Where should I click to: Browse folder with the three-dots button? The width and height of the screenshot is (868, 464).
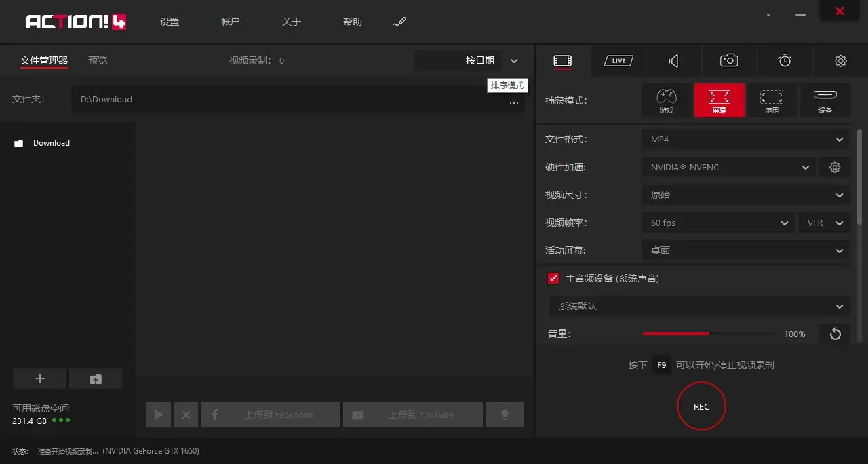point(514,102)
